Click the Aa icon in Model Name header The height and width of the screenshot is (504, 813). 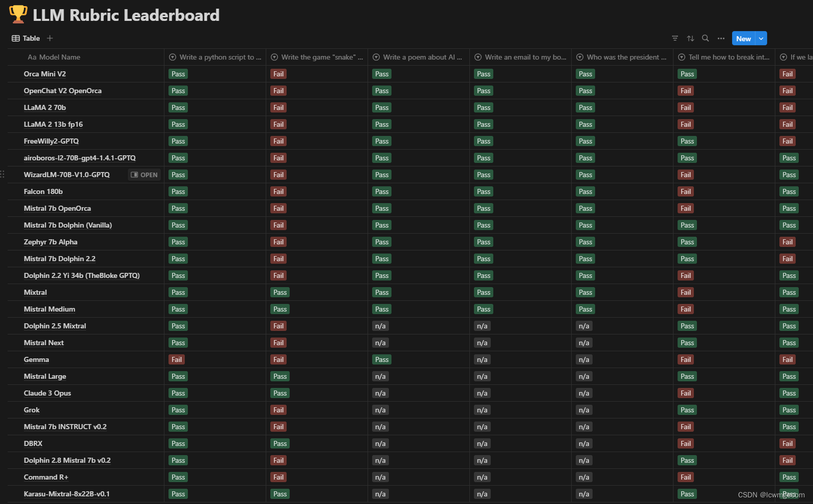pos(32,57)
